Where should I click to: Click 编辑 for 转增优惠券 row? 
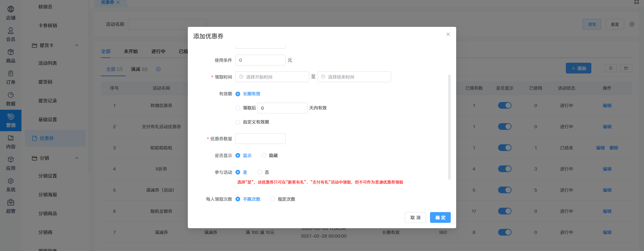[x=607, y=105]
